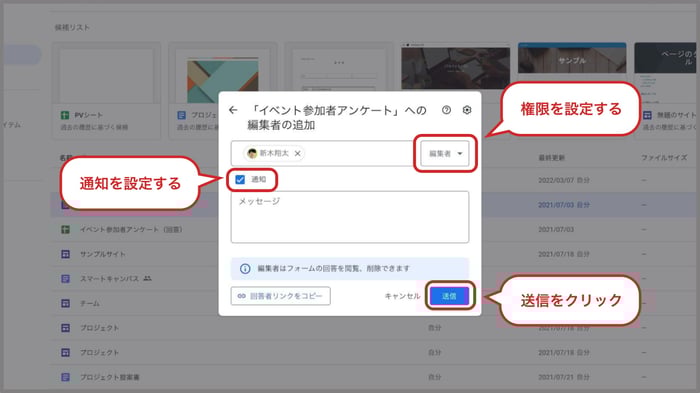Click the 2022/03/07 自分 date cell

[x=564, y=180]
